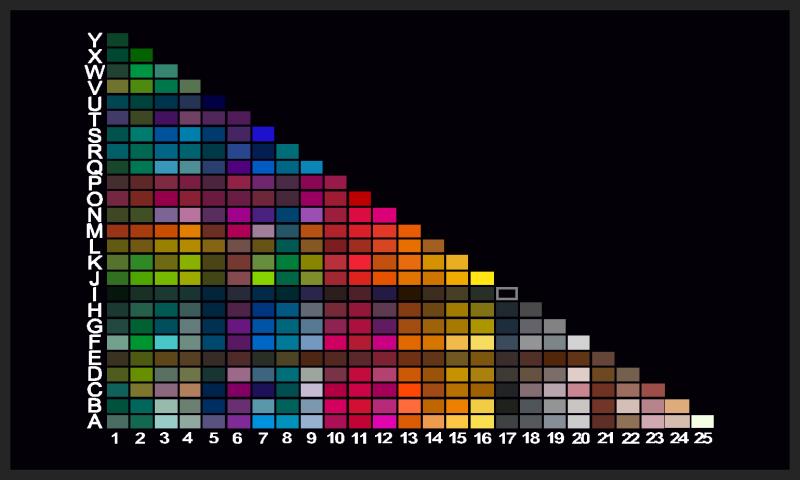
Task: Choose the magenta swatch at N6
Action: [x=239, y=215]
